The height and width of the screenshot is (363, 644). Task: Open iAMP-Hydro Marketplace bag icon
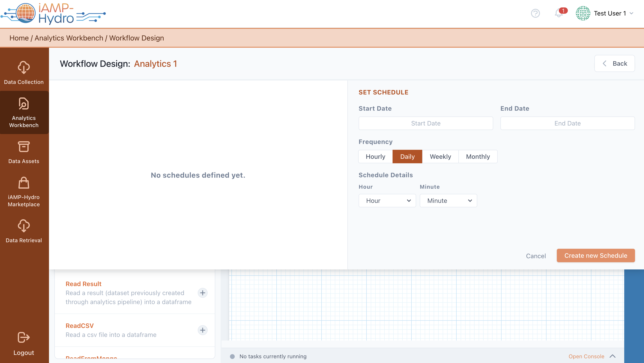24,183
